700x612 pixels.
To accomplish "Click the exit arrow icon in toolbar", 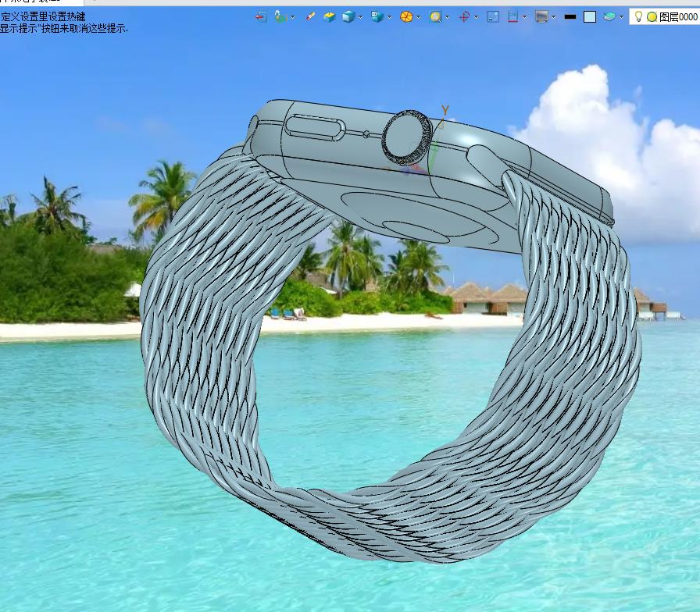I will click(x=261, y=17).
